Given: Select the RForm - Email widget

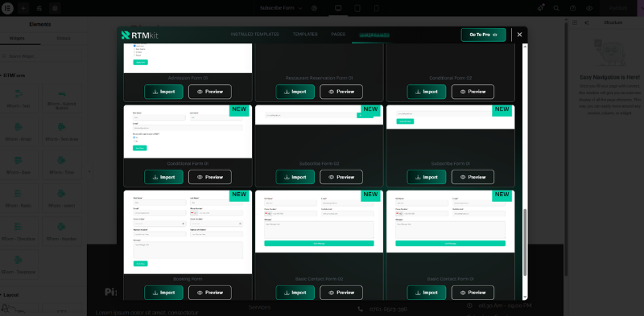Looking at the screenshot, I should click(19, 132).
